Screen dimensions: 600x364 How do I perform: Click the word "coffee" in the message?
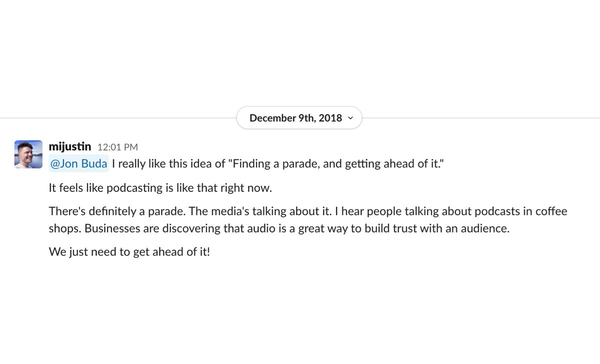(x=550, y=211)
